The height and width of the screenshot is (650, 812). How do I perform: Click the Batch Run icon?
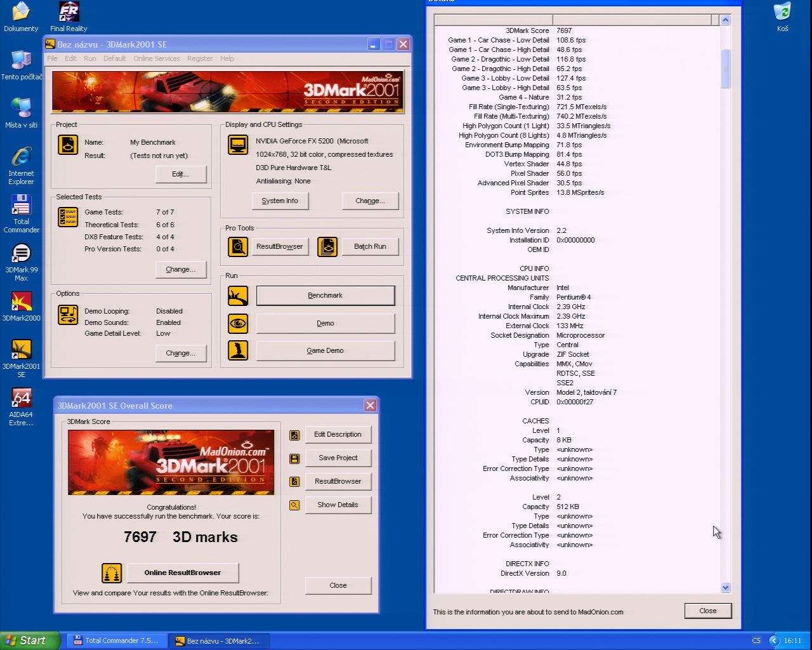point(327,246)
